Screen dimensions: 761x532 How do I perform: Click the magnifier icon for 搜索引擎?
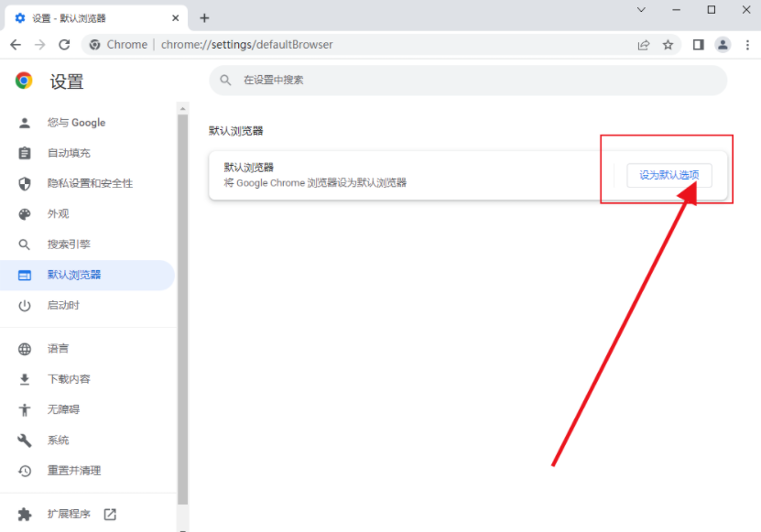pos(24,244)
